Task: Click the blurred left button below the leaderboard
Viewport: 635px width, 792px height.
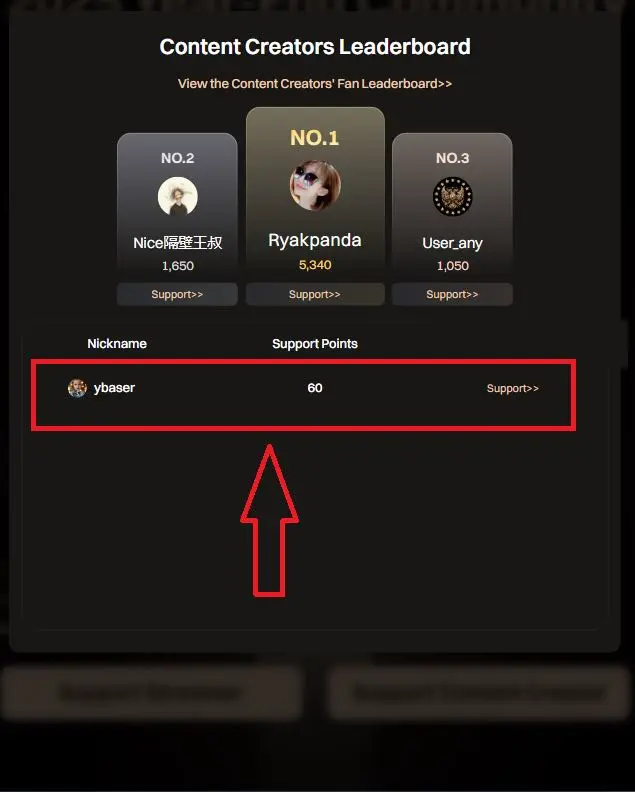Action: click(x=151, y=692)
